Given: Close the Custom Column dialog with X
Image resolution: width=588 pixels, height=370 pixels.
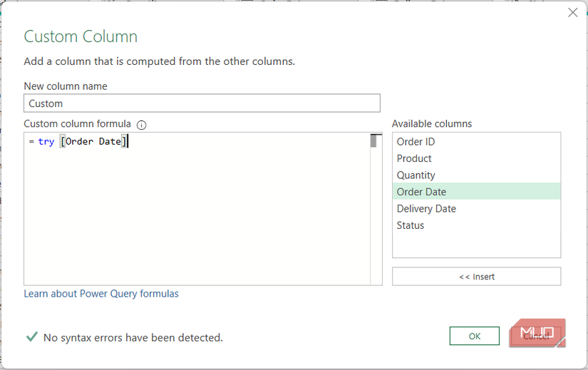Looking at the screenshot, I should coord(572,12).
